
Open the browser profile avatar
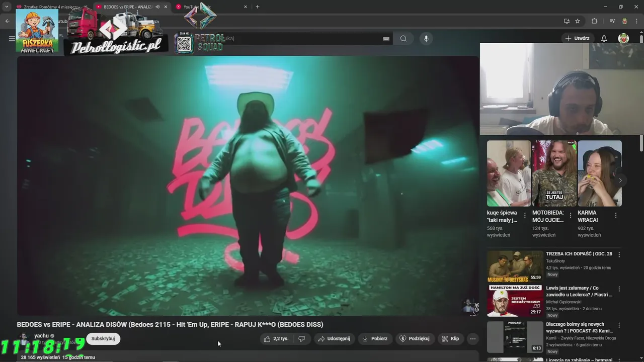click(624, 21)
